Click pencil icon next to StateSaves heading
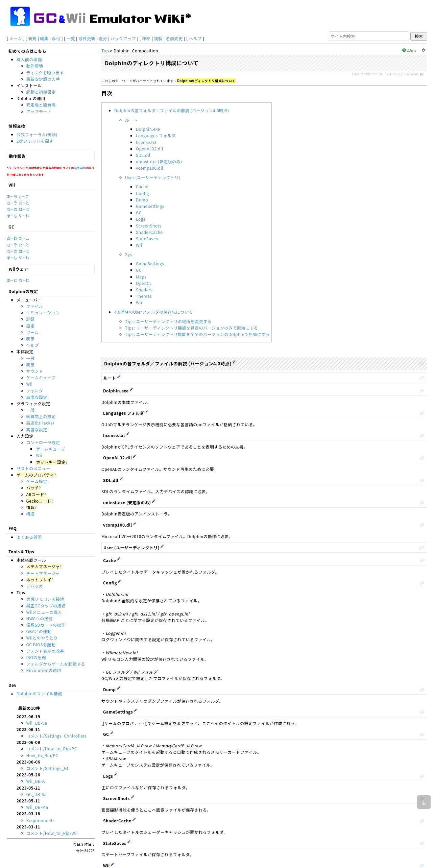434x868 pixels. pos(129,842)
